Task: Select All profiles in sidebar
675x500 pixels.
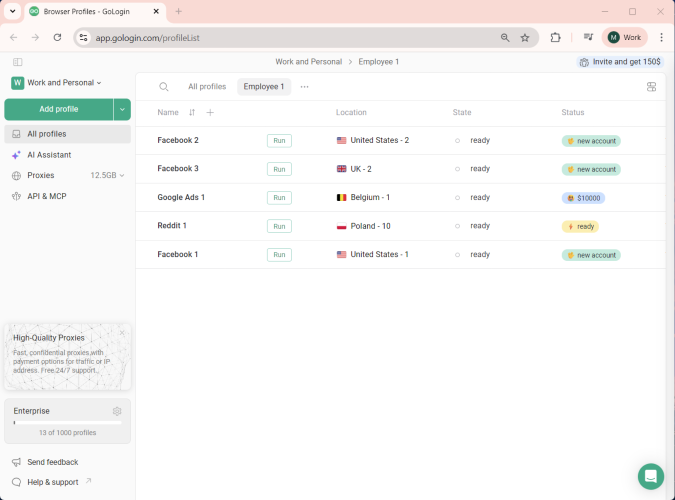Action: (68, 134)
